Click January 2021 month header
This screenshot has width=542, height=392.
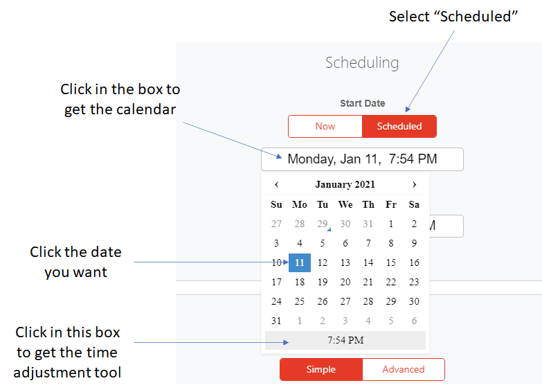(345, 184)
